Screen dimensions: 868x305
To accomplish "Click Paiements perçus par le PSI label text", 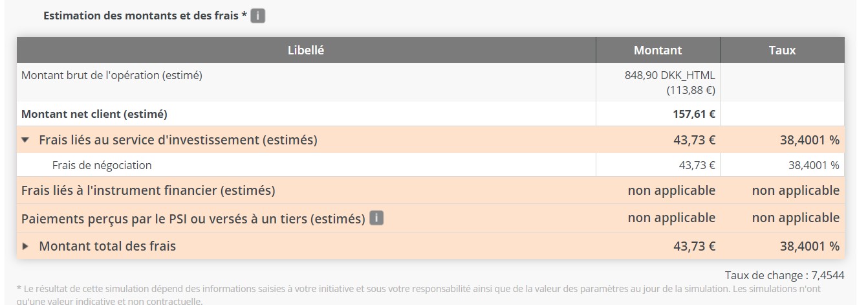I will click(193, 218).
